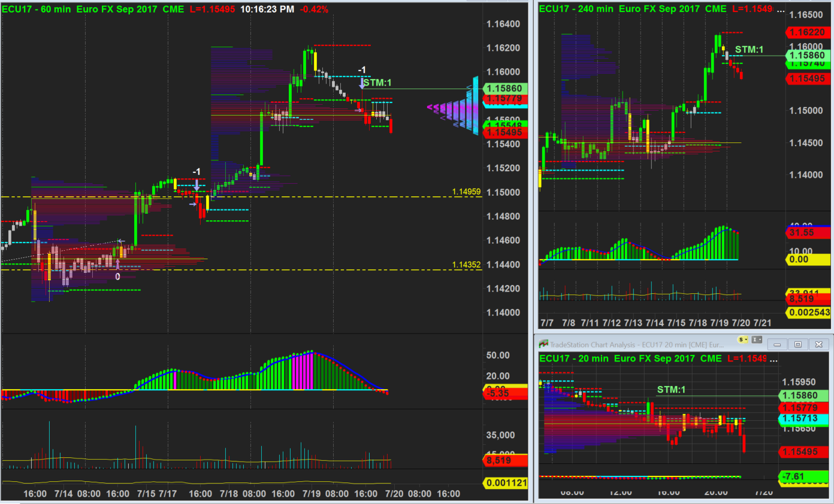Open the yellow S symbol-link dropdown

pos(742,339)
